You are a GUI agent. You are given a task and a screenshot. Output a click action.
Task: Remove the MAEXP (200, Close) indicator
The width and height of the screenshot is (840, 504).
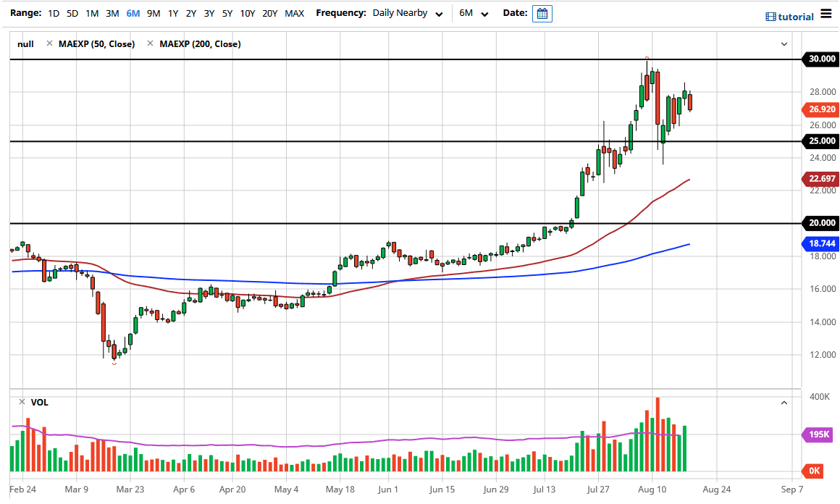(x=150, y=44)
